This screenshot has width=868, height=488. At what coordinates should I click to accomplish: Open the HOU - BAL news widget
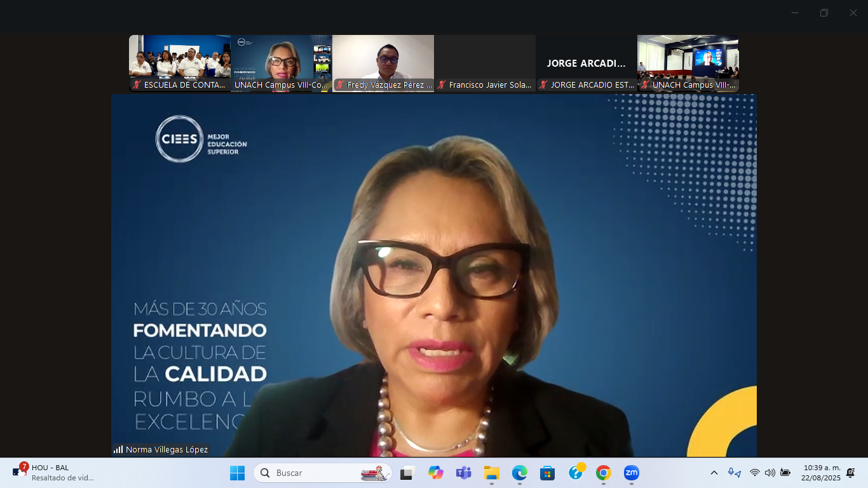click(54, 473)
